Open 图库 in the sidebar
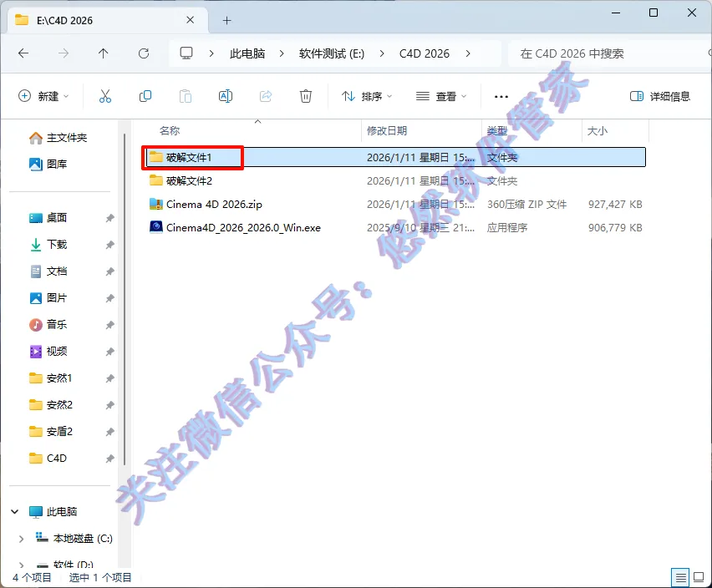Image resolution: width=712 pixels, height=588 pixels. pyautogui.click(x=48, y=164)
